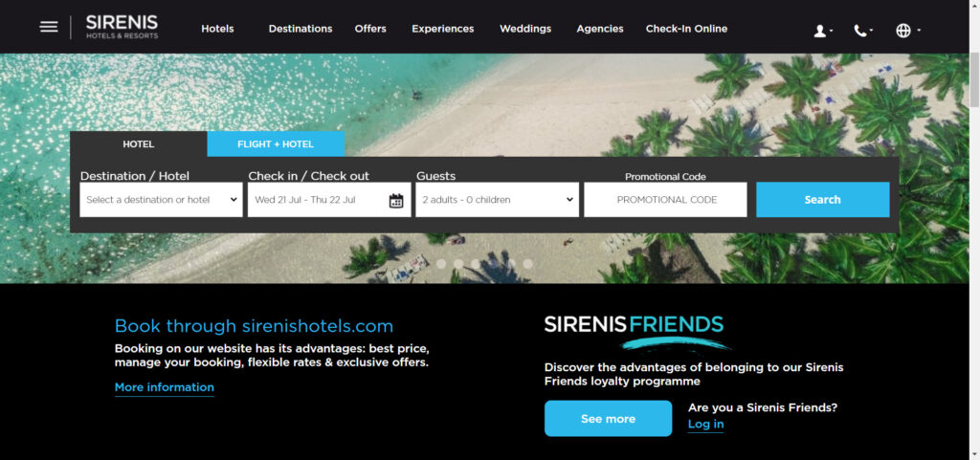Expand the Guests dropdown
This screenshot has height=460, width=980.
pyautogui.click(x=497, y=200)
